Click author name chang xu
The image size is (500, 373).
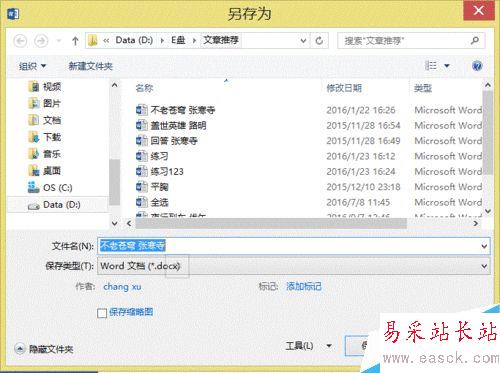coord(122,286)
